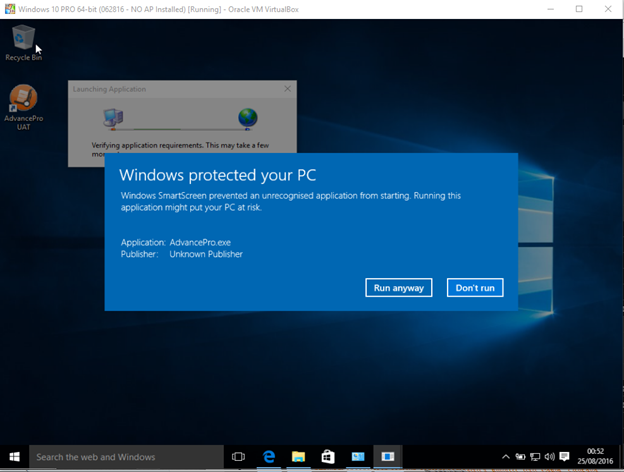Image resolution: width=624 pixels, height=472 pixels.
Task: Open the Windows Store taskbar icon
Action: click(x=328, y=457)
